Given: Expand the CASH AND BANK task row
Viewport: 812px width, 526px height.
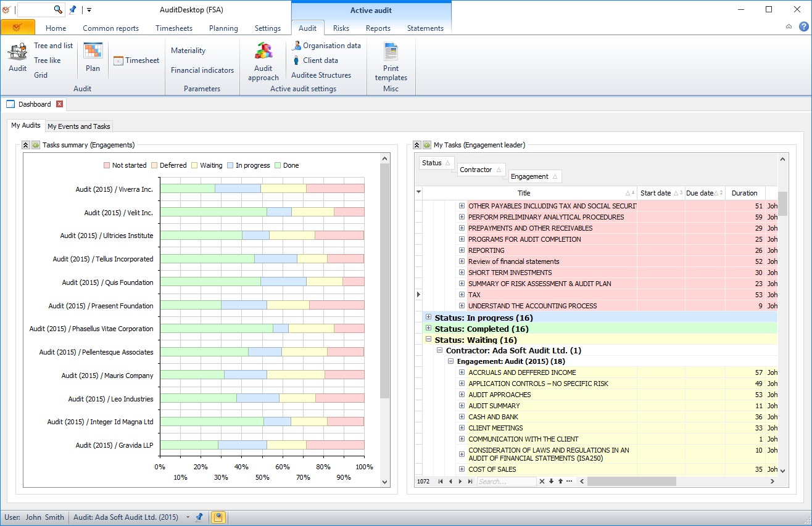Looking at the screenshot, I should click(462, 417).
